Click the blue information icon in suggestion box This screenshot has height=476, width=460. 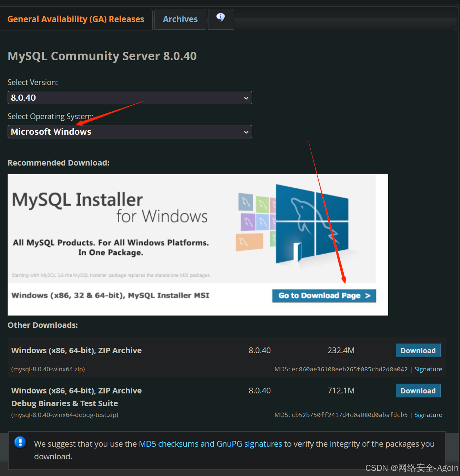click(20, 442)
